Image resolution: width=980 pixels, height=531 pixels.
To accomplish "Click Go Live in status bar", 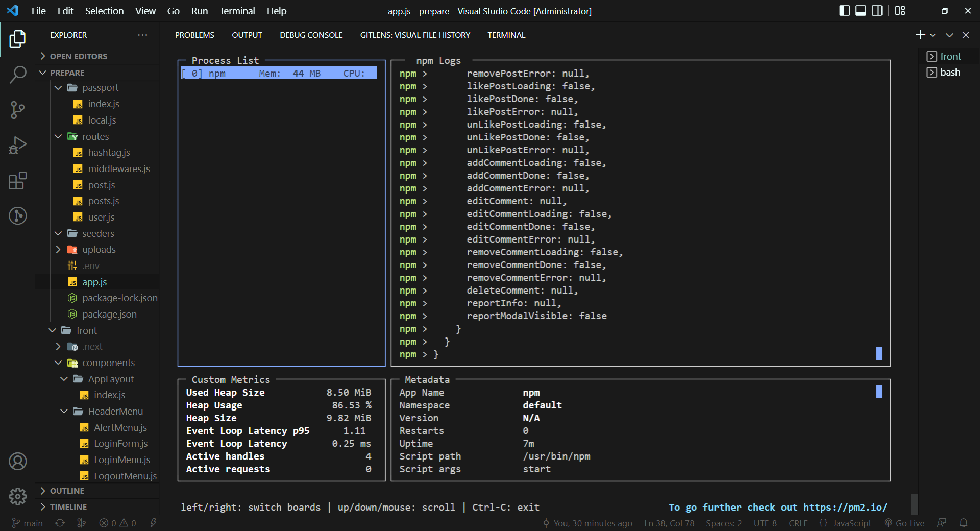I will (904, 523).
